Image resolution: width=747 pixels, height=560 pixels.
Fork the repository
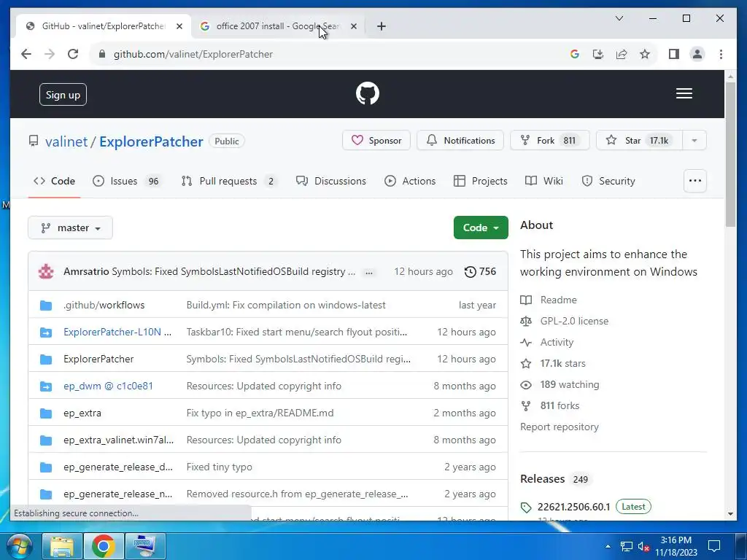coord(550,141)
